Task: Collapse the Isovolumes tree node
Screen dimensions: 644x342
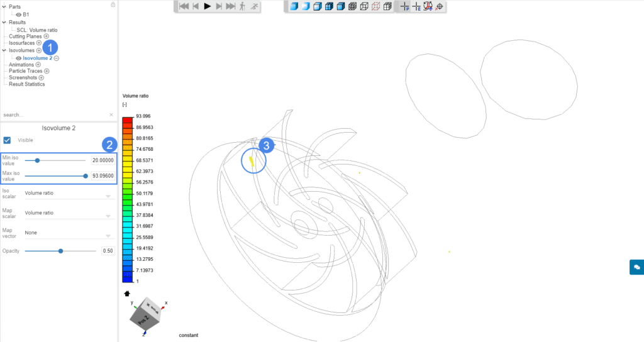Action: 4,50
